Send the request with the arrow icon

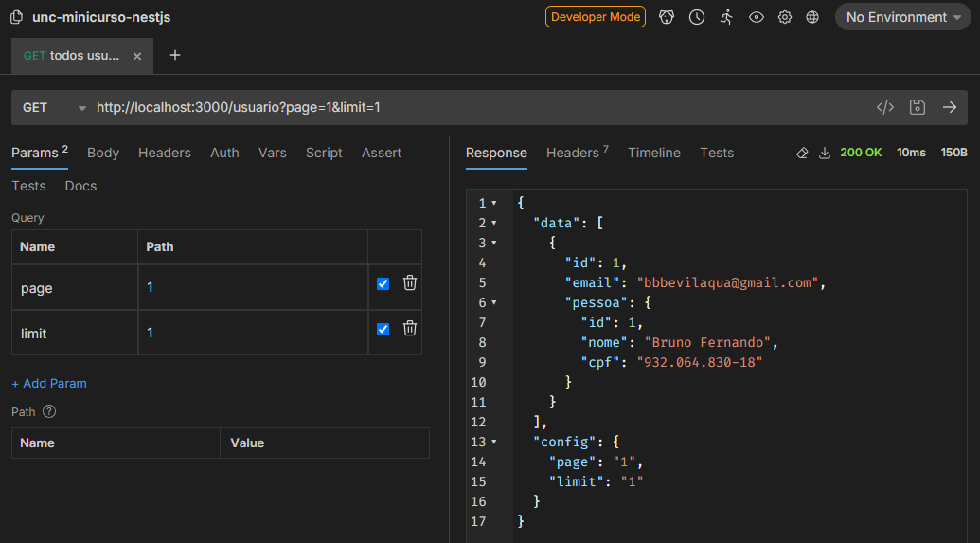click(950, 107)
